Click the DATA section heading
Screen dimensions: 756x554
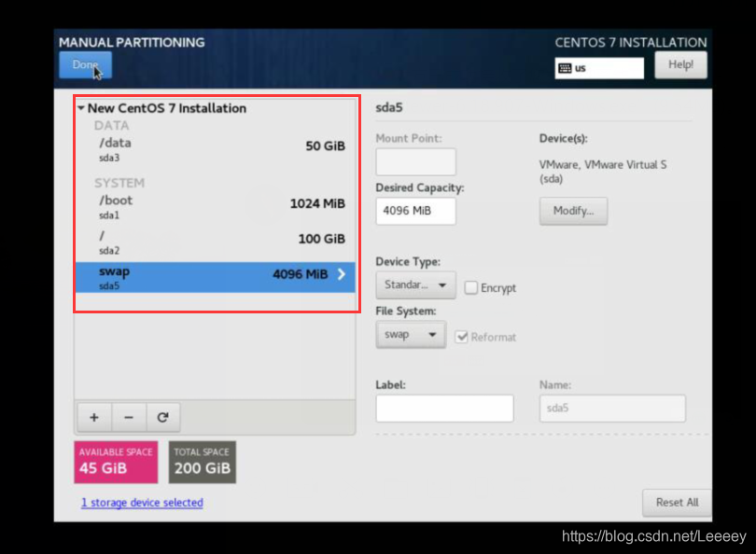[111, 126]
